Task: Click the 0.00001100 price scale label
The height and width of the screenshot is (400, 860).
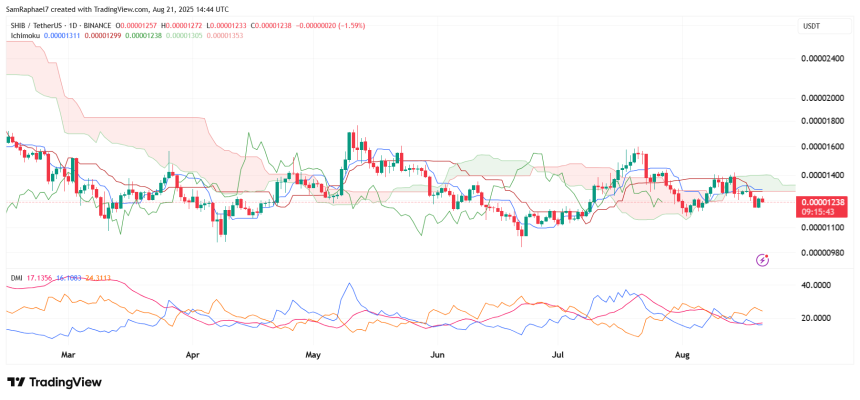Action: (x=828, y=227)
